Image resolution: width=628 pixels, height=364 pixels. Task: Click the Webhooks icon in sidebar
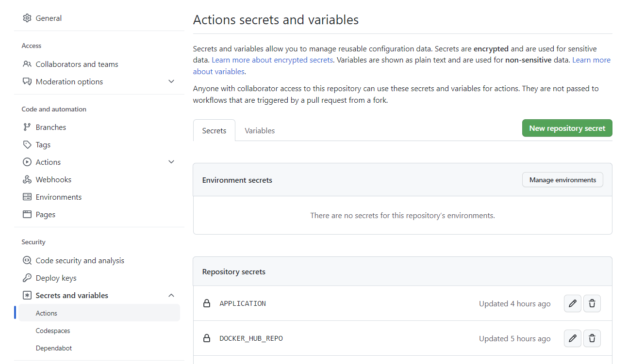[27, 179]
